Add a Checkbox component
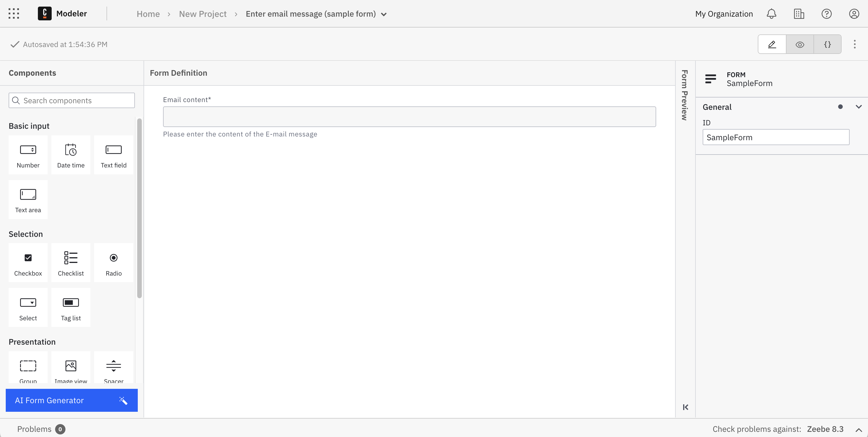Image resolution: width=868 pixels, height=437 pixels. click(x=28, y=263)
